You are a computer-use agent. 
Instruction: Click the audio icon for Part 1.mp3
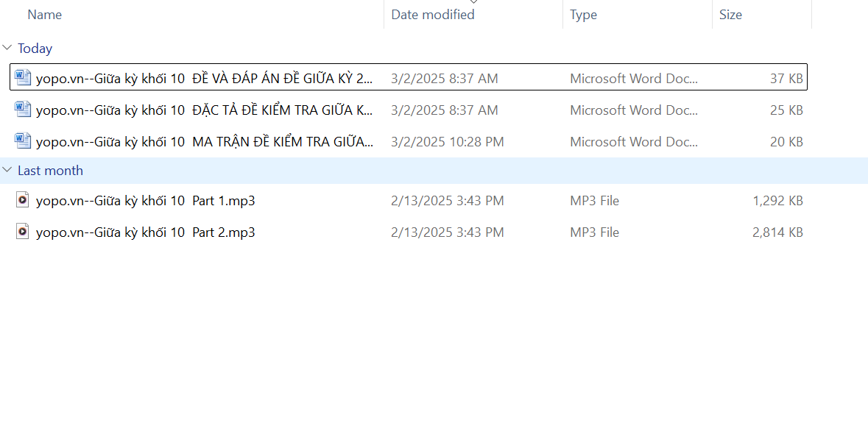tap(24, 200)
